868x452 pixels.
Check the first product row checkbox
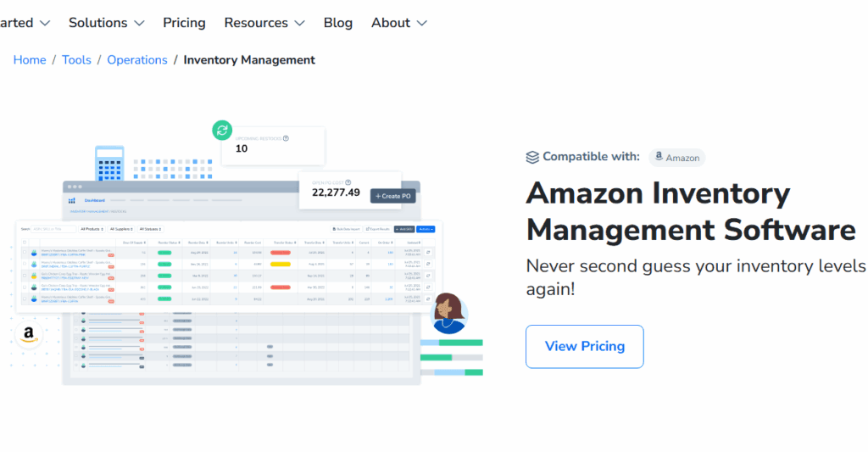click(25, 253)
